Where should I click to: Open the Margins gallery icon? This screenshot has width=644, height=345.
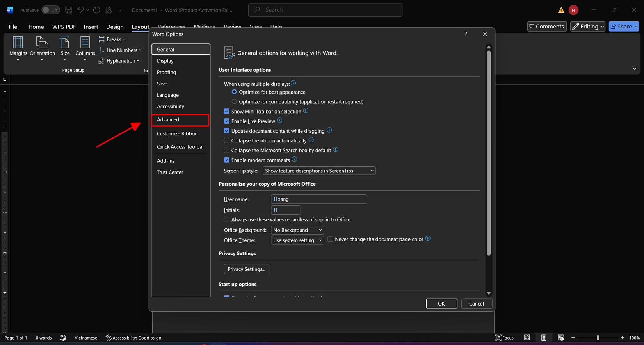18,42
